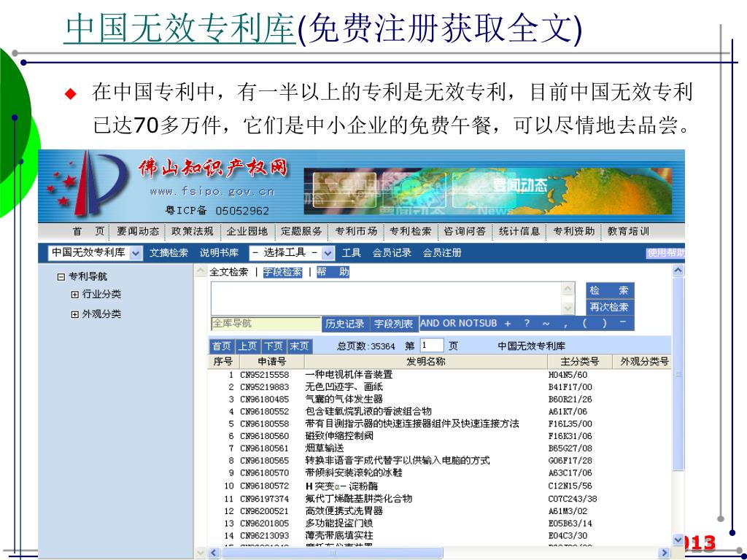
Task: Open 会员记录
Action: pyautogui.click(x=392, y=253)
